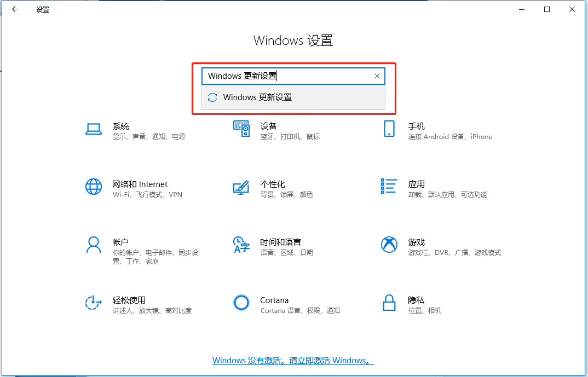588x377 pixels.
Task: Click the 隐私 category title
Action: click(416, 300)
